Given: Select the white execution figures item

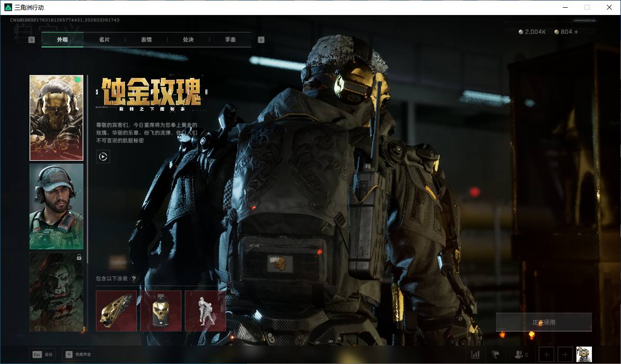Looking at the screenshot, I should click(x=205, y=311).
